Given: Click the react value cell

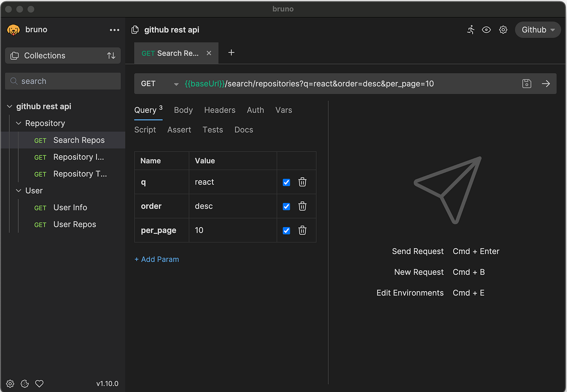Looking at the screenshot, I should tap(233, 182).
